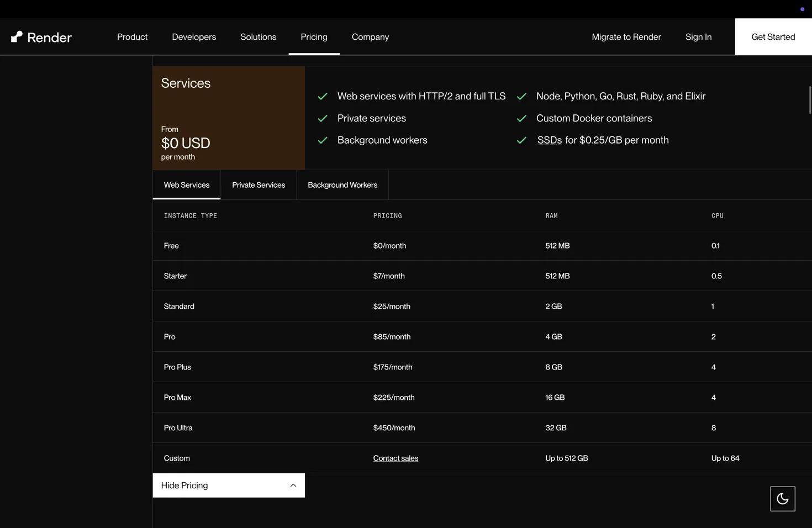Click the Custom instance type cell
812x528 pixels.
point(177,458)
